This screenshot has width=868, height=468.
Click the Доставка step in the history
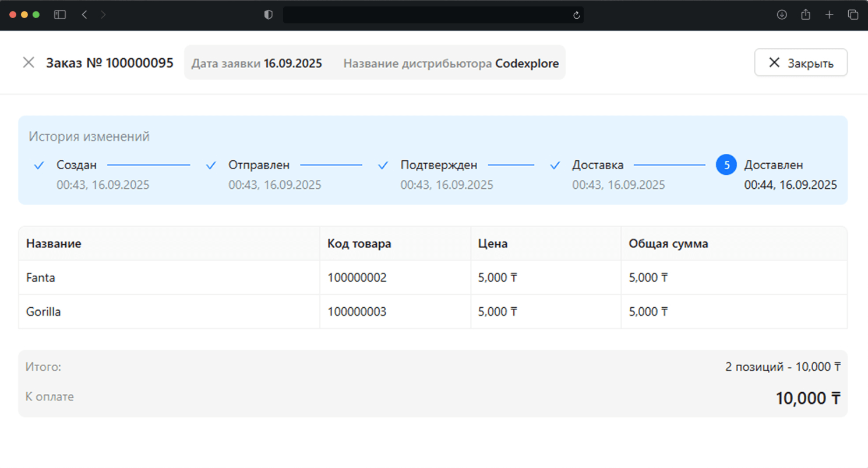pos(597,166)
